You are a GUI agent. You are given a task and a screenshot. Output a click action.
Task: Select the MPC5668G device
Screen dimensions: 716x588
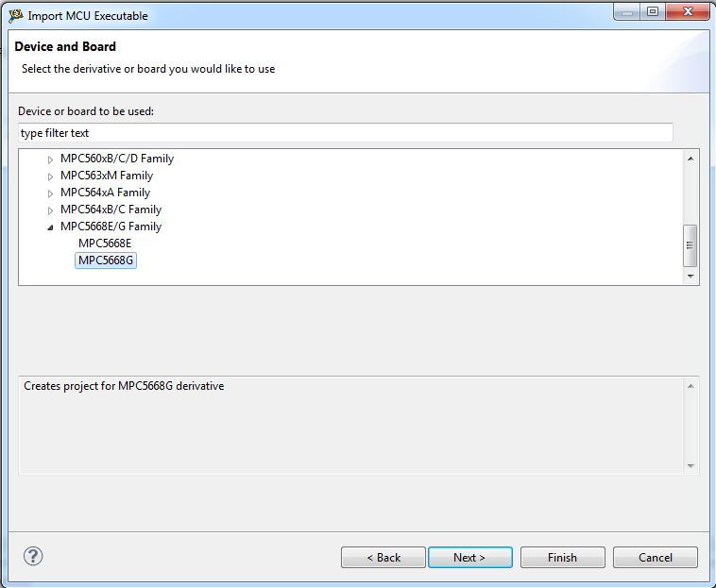[x=106, y=260]
